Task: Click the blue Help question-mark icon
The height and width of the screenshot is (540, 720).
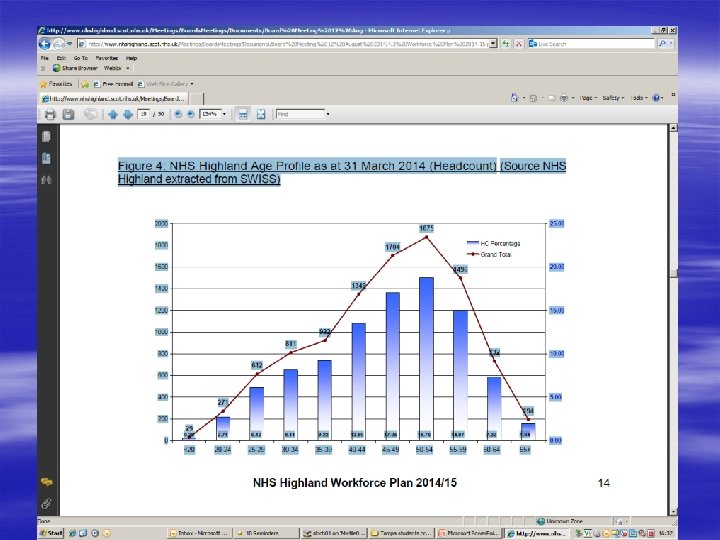Action: point(656,98)
